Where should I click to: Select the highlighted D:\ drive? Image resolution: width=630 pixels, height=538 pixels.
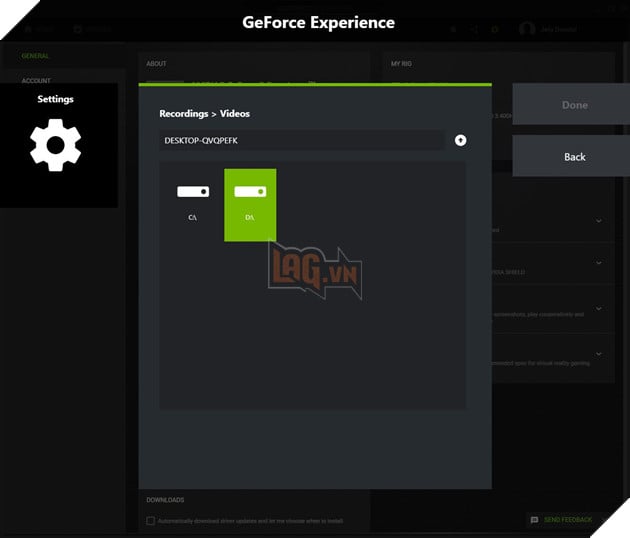250,205
